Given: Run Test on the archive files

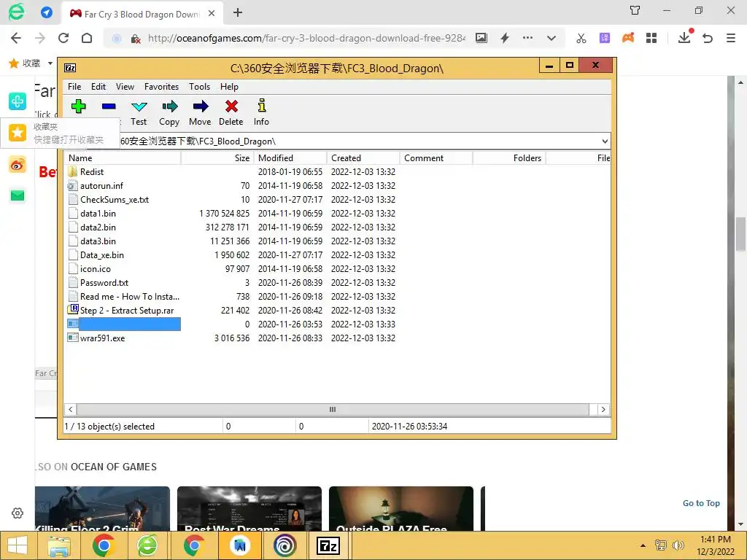Looking at the screenshot, I should (139, 112).
